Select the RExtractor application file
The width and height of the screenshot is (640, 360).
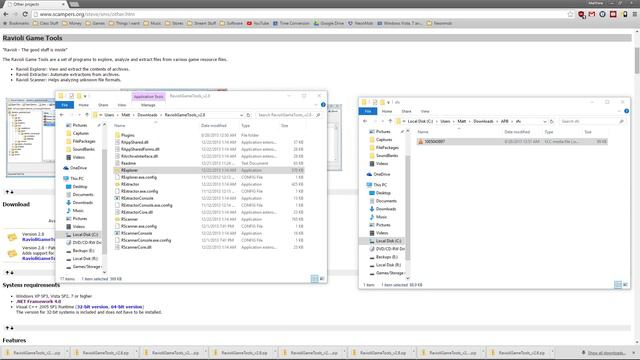click(x=130, y=184)
